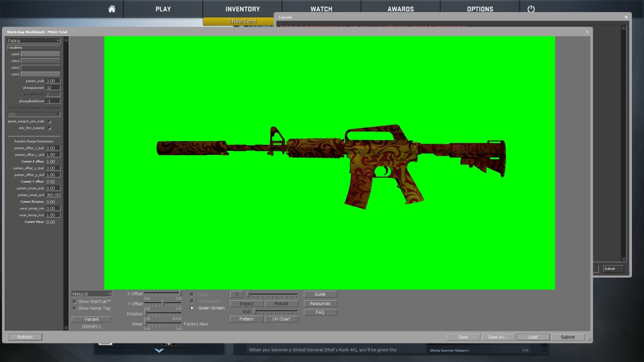Open the INVENTORY menu

click(x=242, y=9)
